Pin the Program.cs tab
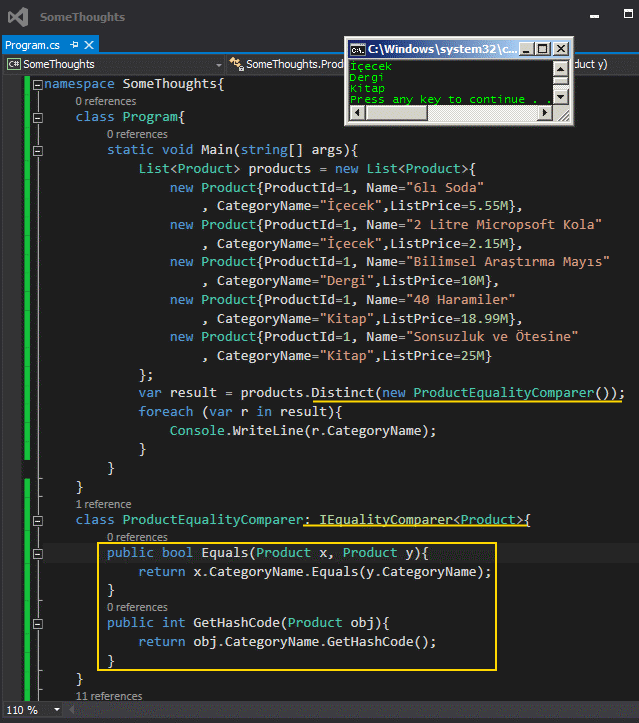This screenshot has height=723, width=639. coord(73,45)
